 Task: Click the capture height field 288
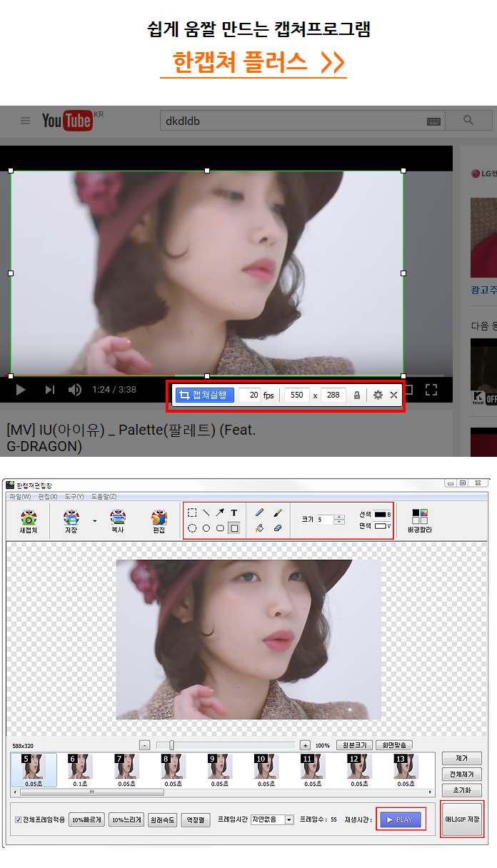pyautogui.click(x=333, y=395)
